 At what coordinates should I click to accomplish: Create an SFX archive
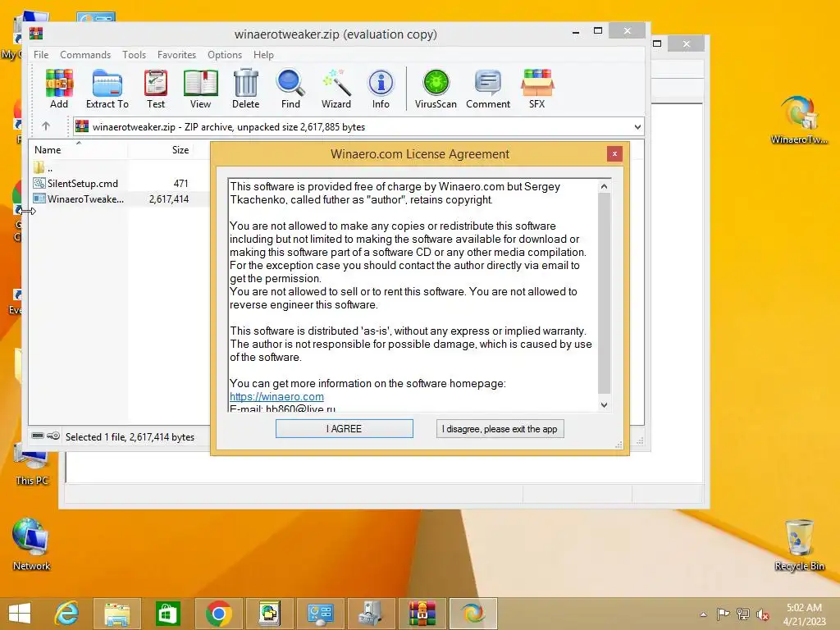pos(536,89)
